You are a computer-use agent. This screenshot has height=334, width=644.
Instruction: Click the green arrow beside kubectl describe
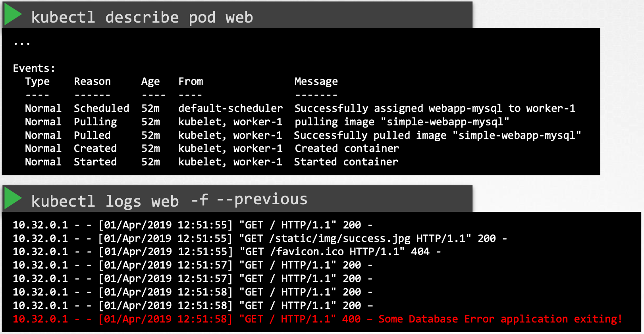[x=13, y=15]
